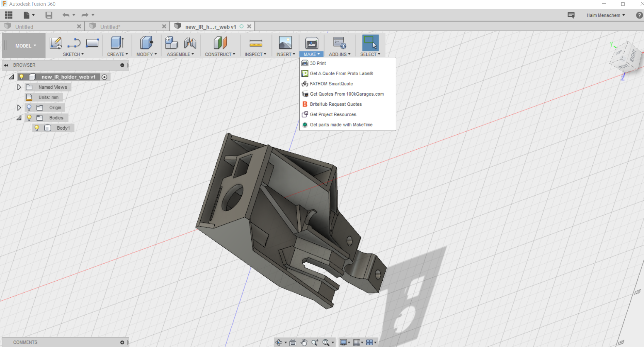Image resolution: width=644 pixels, height=347 pixels.
Task: Click the Create Sketch icon
Action: point(55,43)
